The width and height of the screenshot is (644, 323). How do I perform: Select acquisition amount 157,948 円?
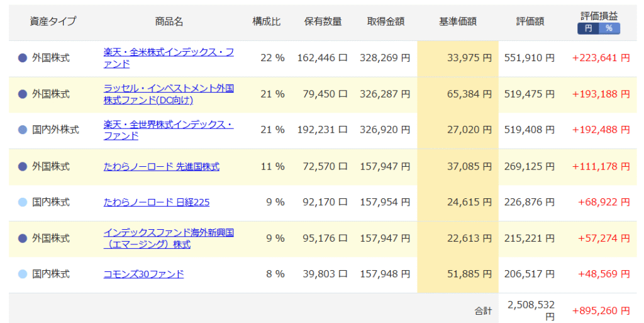point(385,274)
